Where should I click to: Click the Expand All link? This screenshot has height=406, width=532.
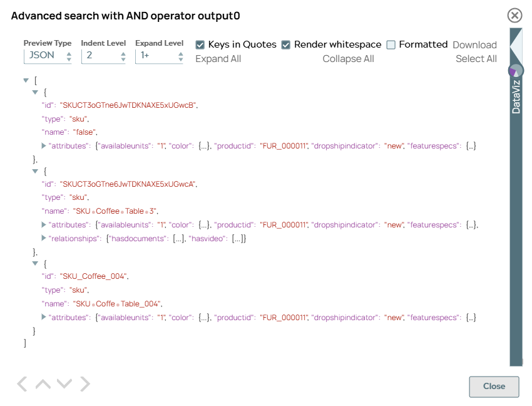pos(218,58)
